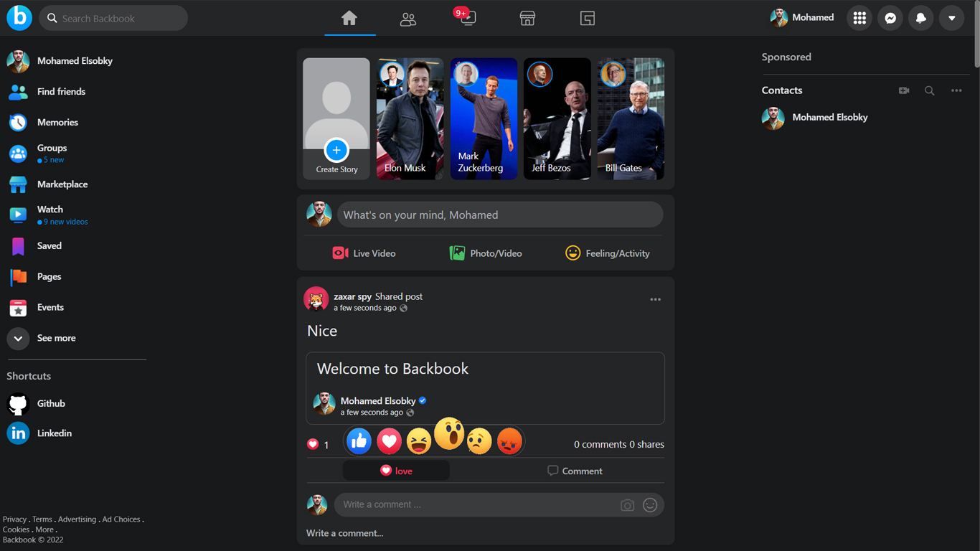Viewport: 980px width, 551px height.
Task: Select the Haha laughing reaction
Action: tap(419, 441)
